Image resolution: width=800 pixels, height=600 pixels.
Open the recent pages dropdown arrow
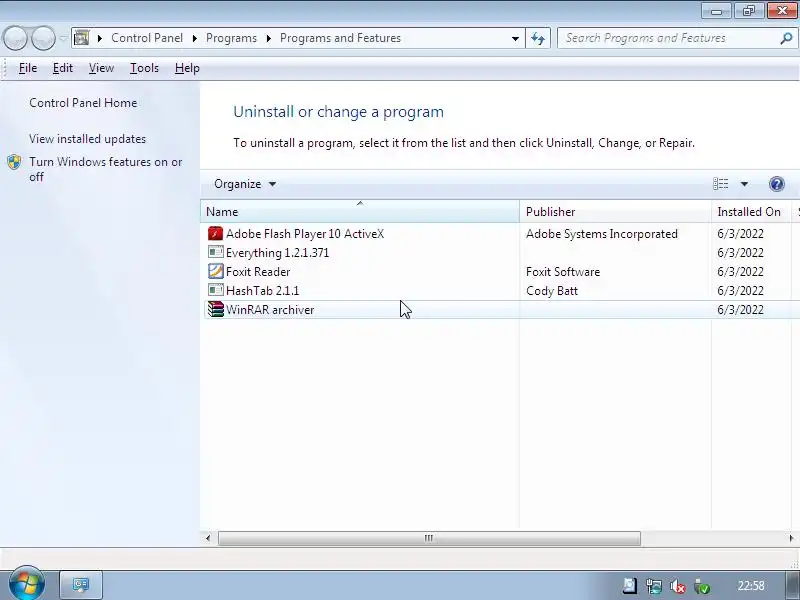tap(63, 38)
